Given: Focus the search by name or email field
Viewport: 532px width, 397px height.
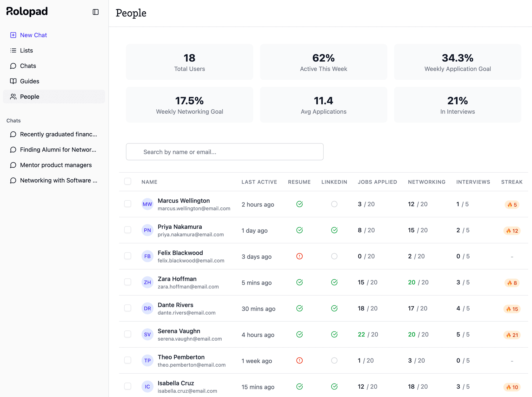Looking at the screenshot, I should coord(224,152).
